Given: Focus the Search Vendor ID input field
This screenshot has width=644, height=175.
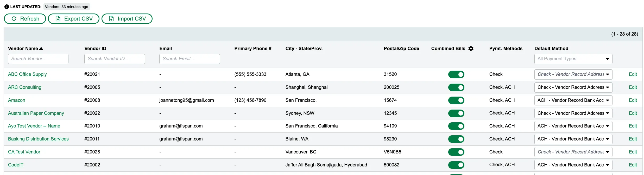Looking at the screenshot, I should click(115, 59).
